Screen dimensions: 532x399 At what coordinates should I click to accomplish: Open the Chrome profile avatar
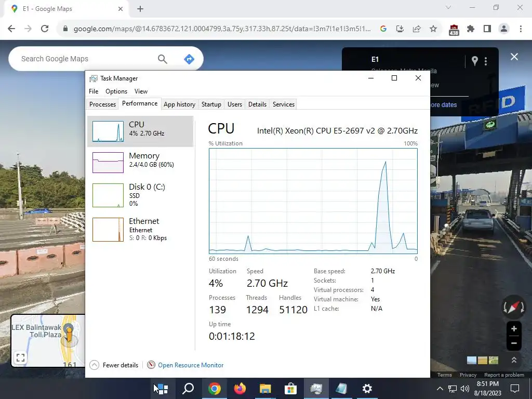(x=504, y=29)
